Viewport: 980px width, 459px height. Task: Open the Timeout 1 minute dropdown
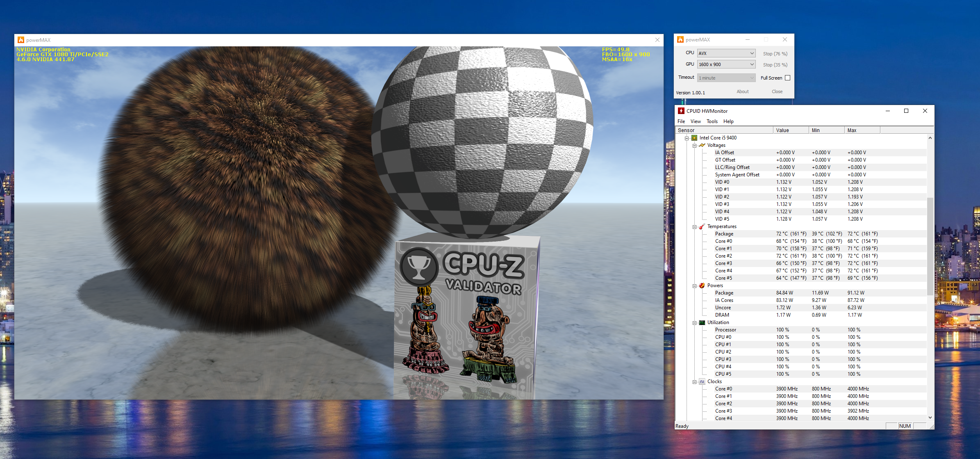pyautogui.click(x=726, y=78)
